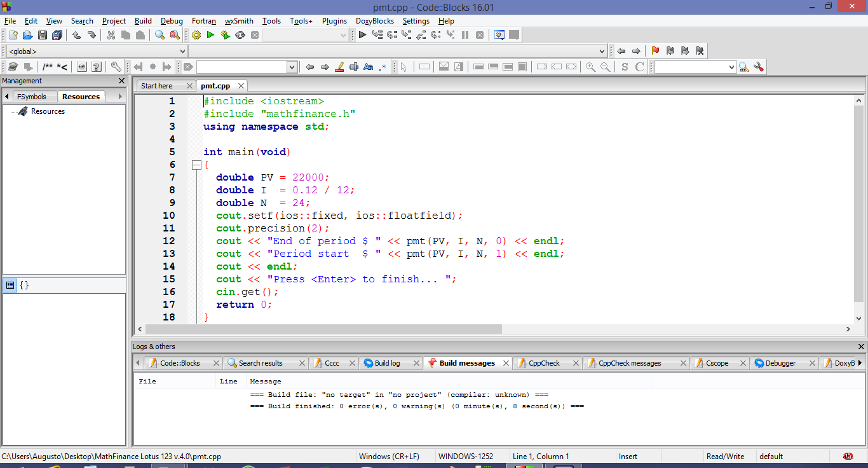The height and width of the screenshot is (468, 868).
Task: Start debugger with Debug/Continue icon
Action: click(x=362, y=35)
